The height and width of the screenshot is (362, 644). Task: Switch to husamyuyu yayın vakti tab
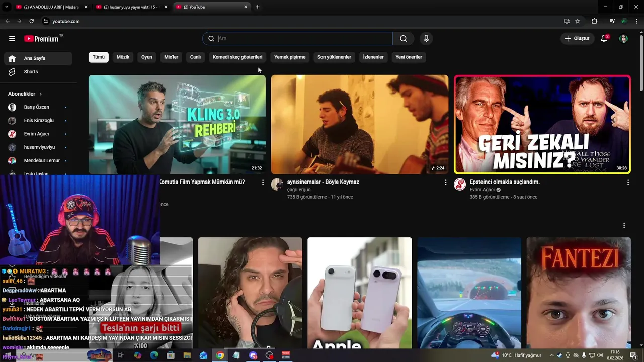[131, 7]
